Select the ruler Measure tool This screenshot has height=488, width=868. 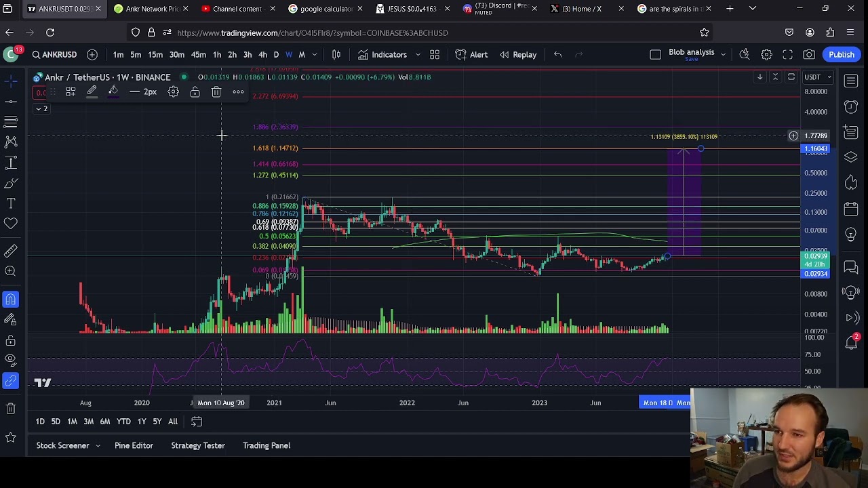[11, 251]
